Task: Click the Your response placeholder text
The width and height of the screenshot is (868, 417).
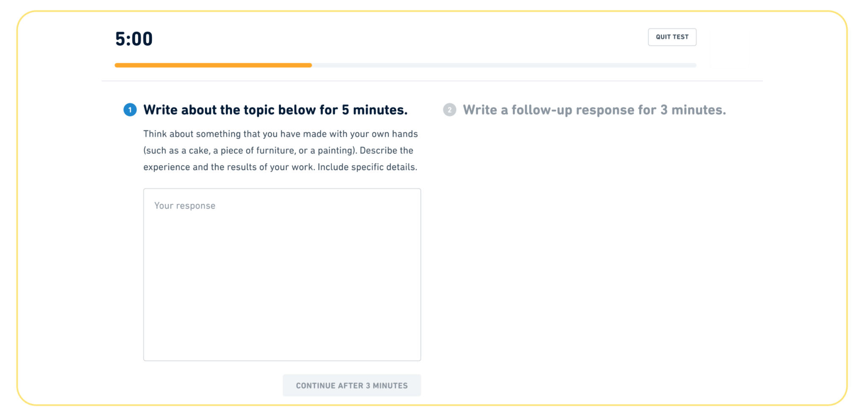Action: coord(185,205)
